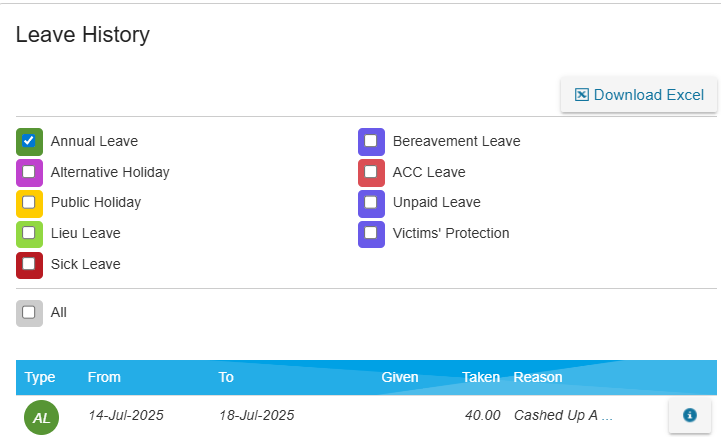The width and height of the screenshot is (721, 437).
Task: Check the Lieu Leave filter
Action: pos(29,233)
